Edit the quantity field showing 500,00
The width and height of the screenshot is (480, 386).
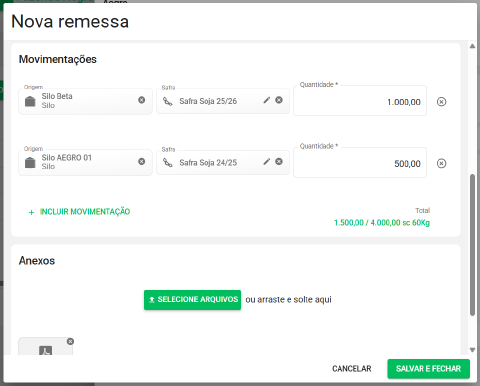(360, 163)
